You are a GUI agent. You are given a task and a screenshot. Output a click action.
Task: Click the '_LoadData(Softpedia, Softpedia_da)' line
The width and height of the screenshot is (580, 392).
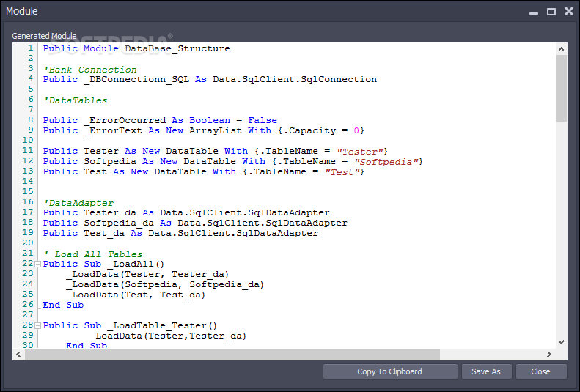click(x=165, y=285)
